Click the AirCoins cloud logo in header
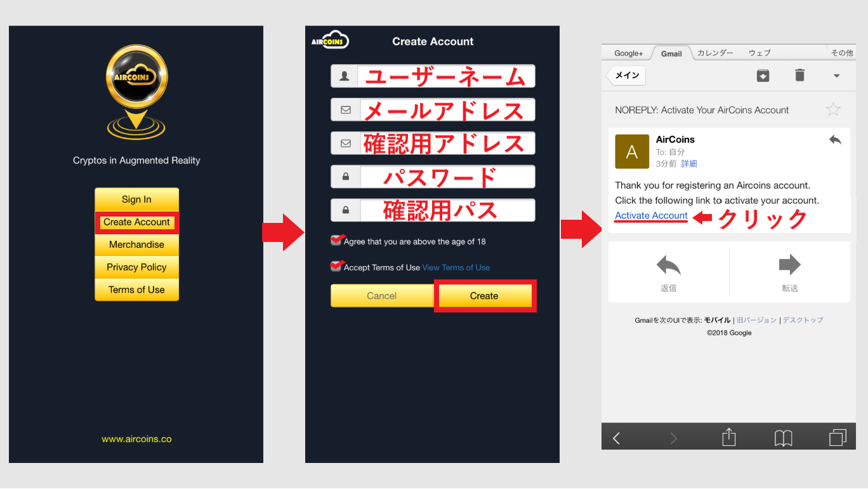Image resolution: width=868 pixels, height=489 pixels. click(x=330, y=40)
